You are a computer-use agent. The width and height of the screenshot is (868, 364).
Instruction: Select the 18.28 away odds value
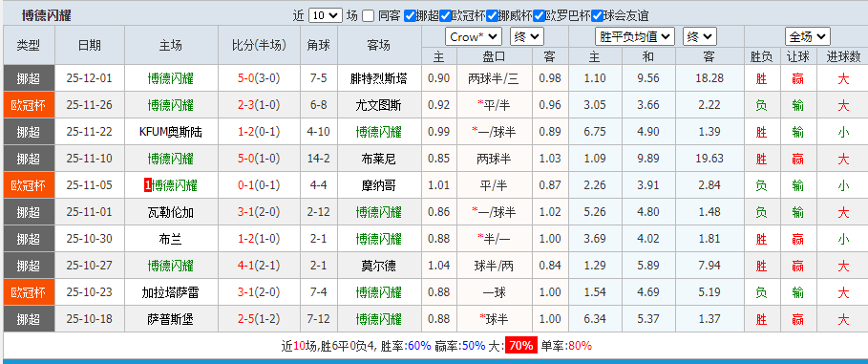(x=709, y=78)
